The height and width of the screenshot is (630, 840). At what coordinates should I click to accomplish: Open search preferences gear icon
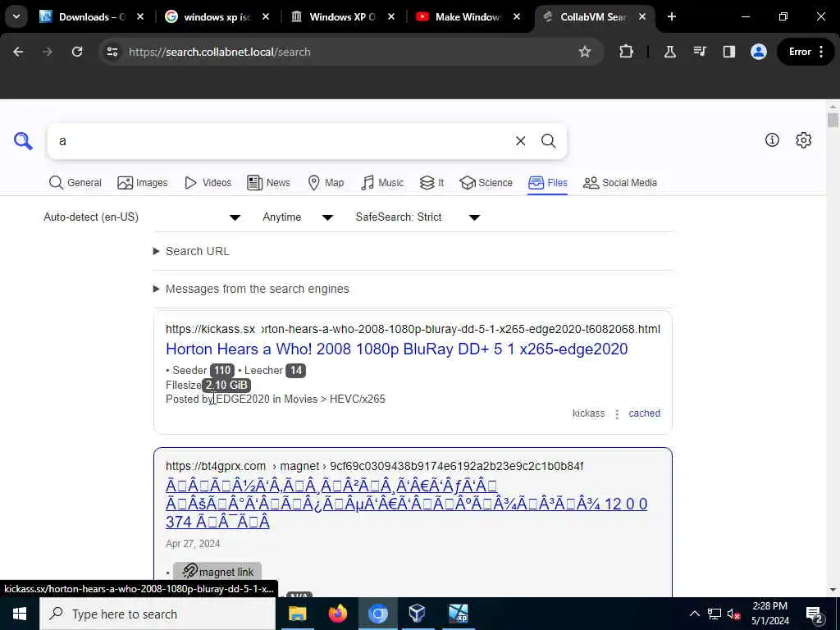tap(803, 139)
